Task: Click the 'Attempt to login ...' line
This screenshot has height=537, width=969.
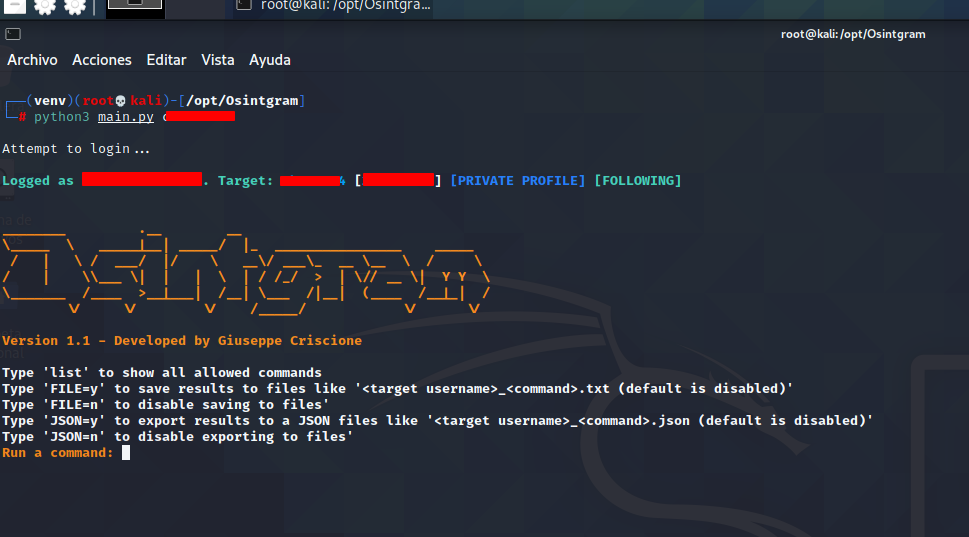Action: coord(76,149)
